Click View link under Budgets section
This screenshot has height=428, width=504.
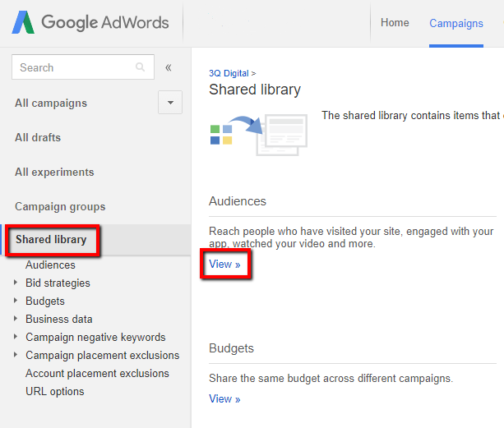[x=224, y=398]
